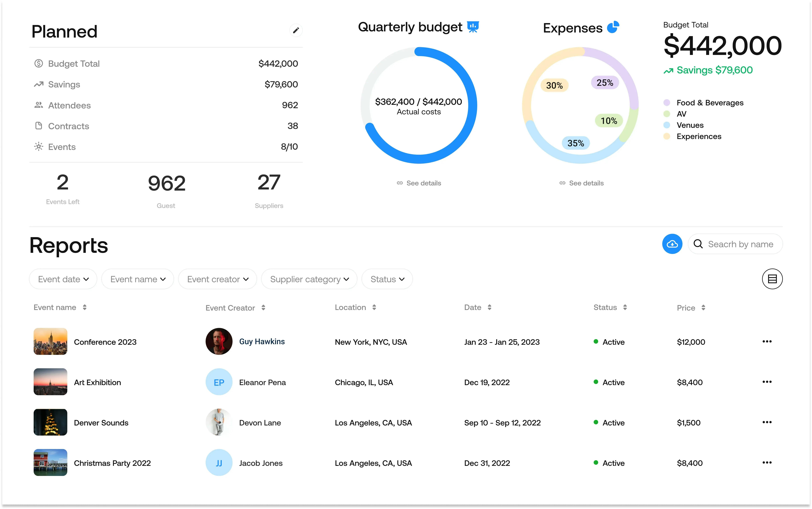Open the Event creator filter dropdown
Screen dimensions: 812x509
(x=217, y=279)
